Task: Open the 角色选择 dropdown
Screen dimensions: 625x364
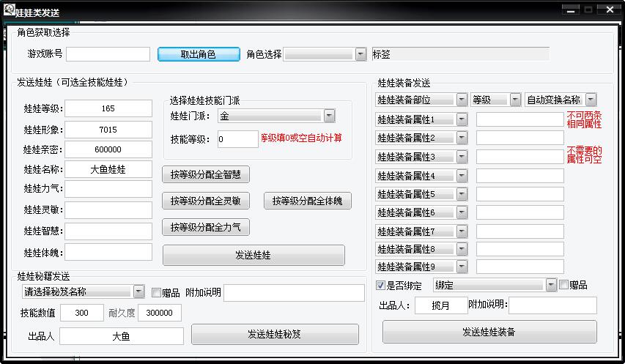Action: [360, 54]
